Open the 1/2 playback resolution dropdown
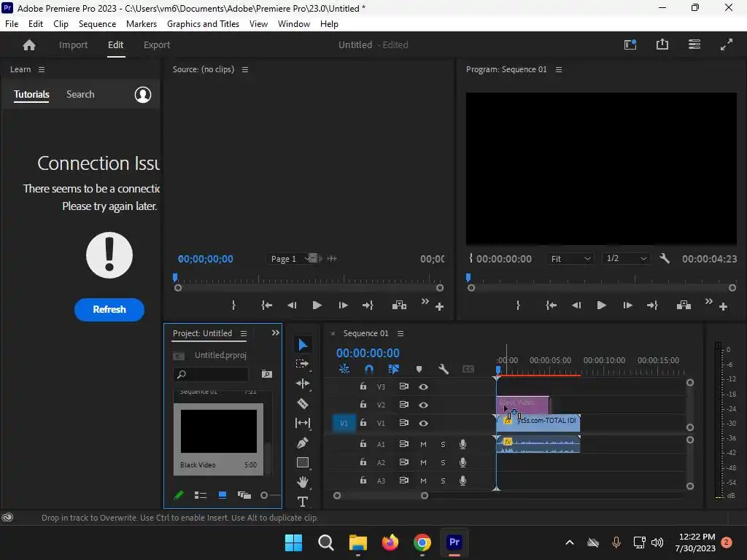Viewport: 747px width, 560px height. 625,259
